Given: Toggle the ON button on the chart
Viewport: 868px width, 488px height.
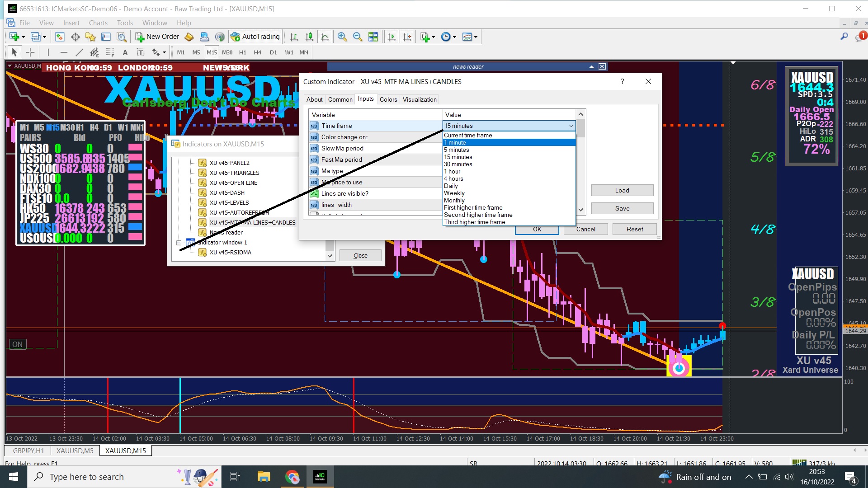Looking at the screenshot, I should point(17,344).
